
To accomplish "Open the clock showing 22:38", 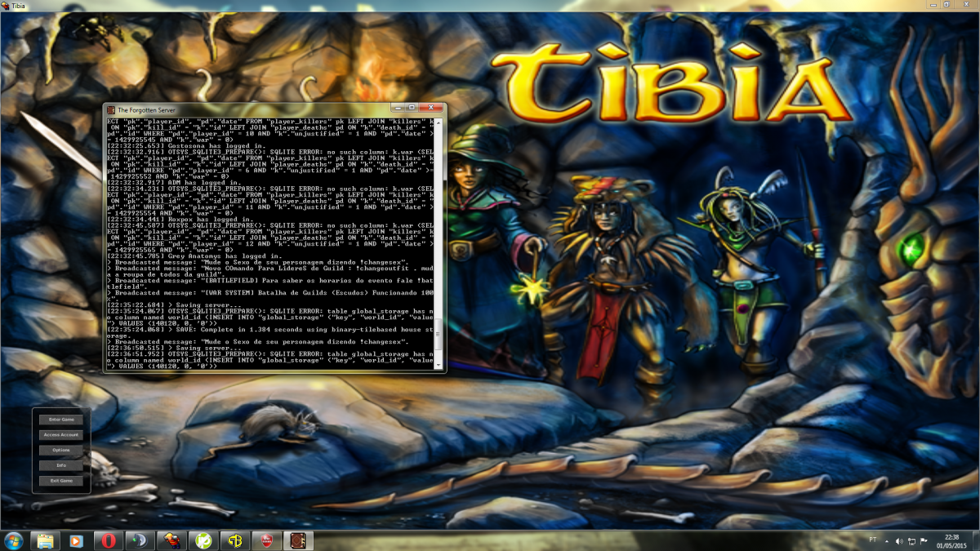I will (x=950, y=541).
